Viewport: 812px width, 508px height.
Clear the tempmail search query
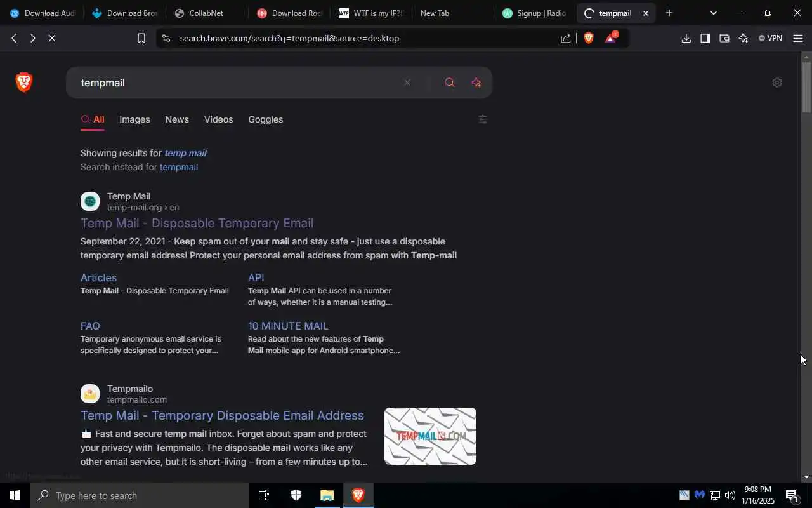(x=407, y=83)
